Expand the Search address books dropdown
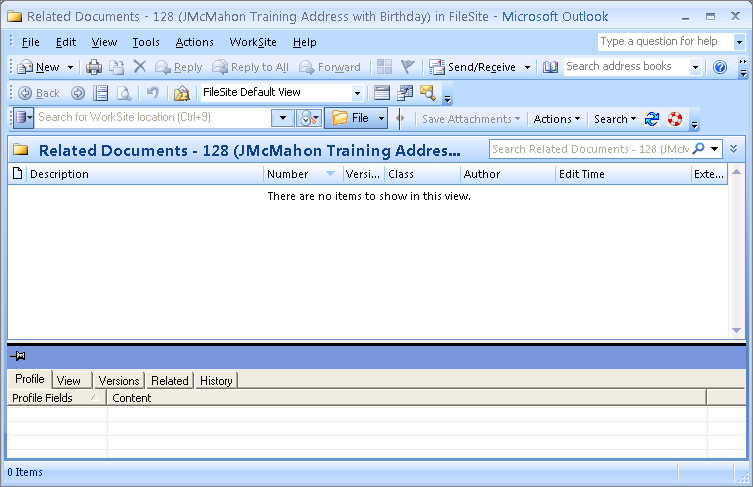Screen dimensions: 753x487 click(x=695, y=67)
